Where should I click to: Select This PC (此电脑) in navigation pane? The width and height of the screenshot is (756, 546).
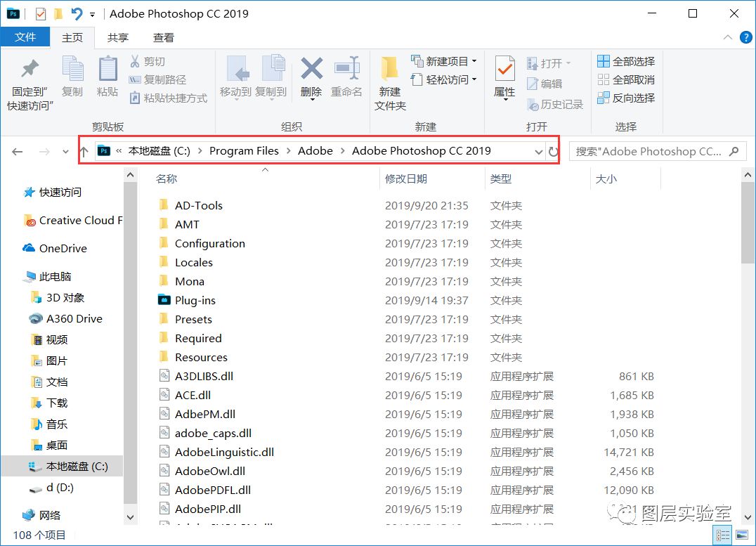click(48, 276)
